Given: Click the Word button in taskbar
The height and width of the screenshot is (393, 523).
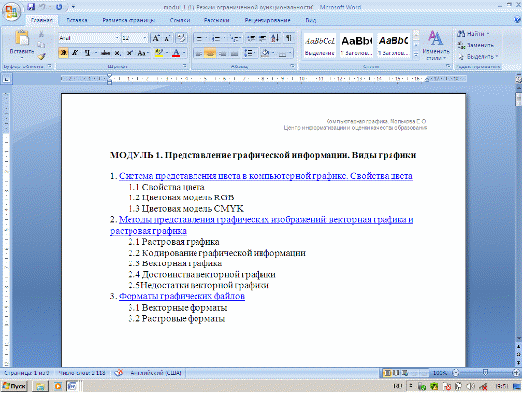Looking at the screenshot, I should 72,386.
